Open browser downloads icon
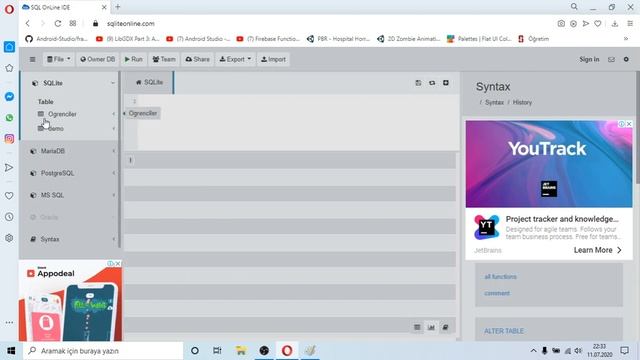The width and height of the screenshot is (640, 360). pos(615,24)
